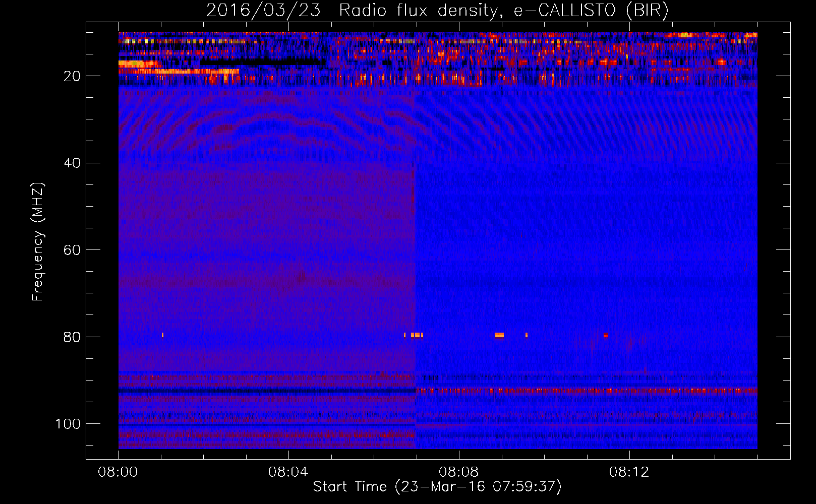The image size is (816, 504).
Task: Click the '20' frequency tick label
Action: [73, 76]
